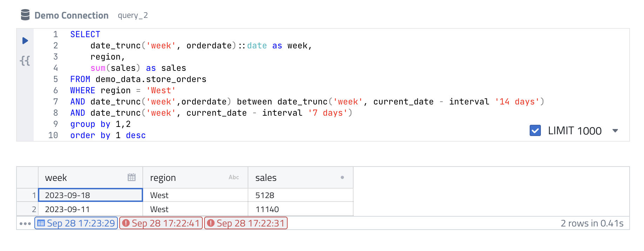This screenshot has height=251, width=644.
Task: Select the 2023-09-18 week cell
Action: point(90,195)
